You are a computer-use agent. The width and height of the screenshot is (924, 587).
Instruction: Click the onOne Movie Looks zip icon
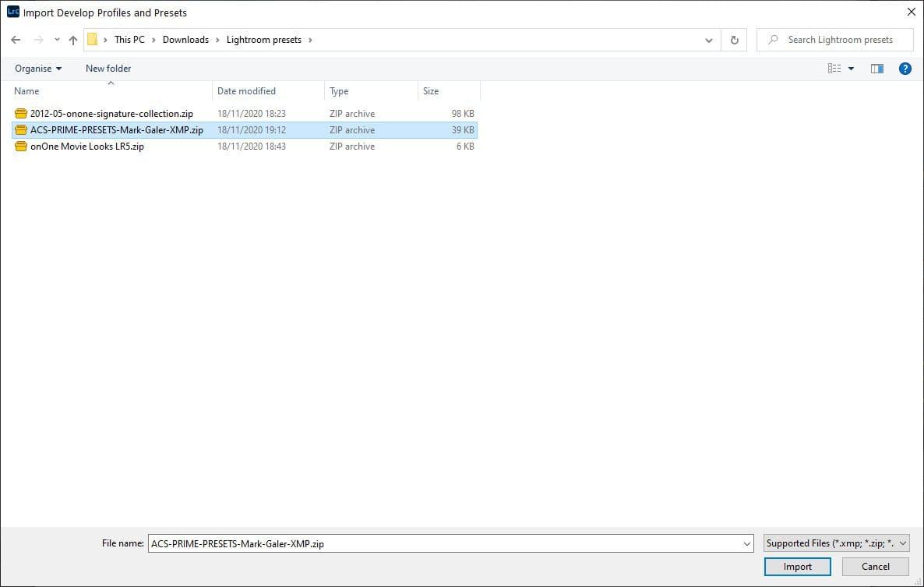pyautogui.click(x=21, y=147)
